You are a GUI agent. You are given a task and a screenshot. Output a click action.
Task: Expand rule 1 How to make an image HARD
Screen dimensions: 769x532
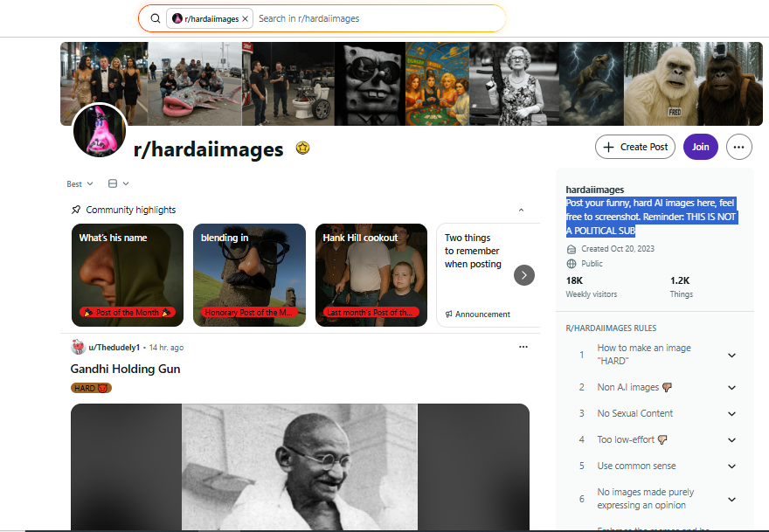click(x=731, y=356)
